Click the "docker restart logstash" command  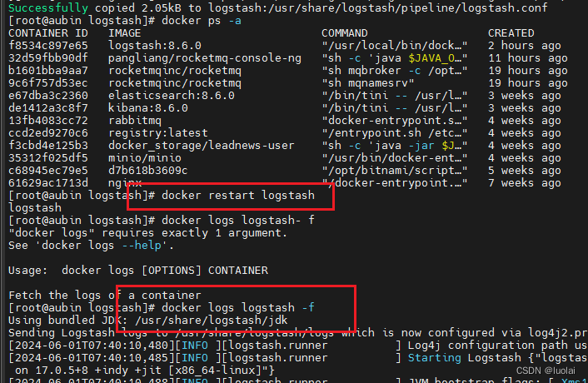(x=238, y=196)
